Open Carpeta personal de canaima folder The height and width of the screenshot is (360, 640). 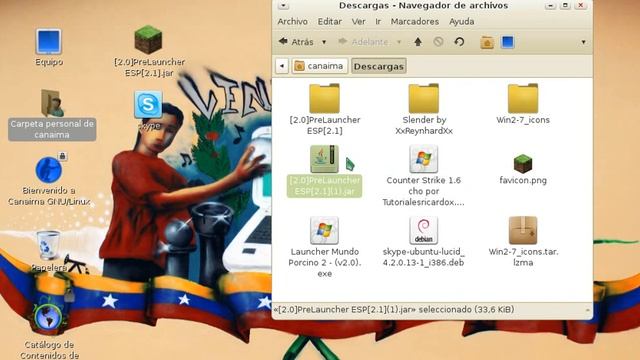pos(52,103)
